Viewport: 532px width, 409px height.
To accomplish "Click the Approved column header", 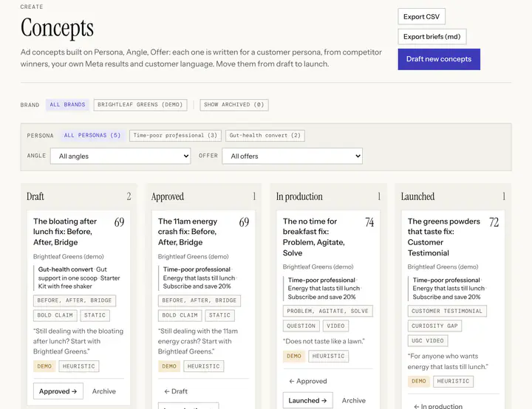I will [168, 196].
